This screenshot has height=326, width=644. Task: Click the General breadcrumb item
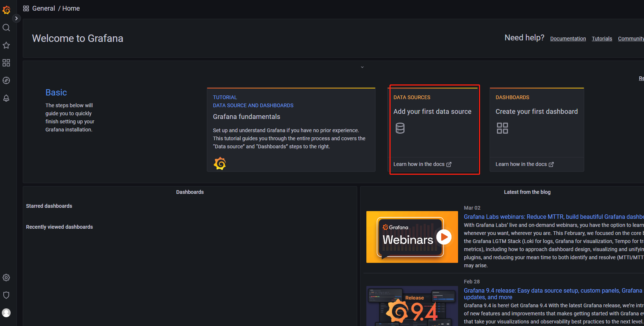coord(43,8)
